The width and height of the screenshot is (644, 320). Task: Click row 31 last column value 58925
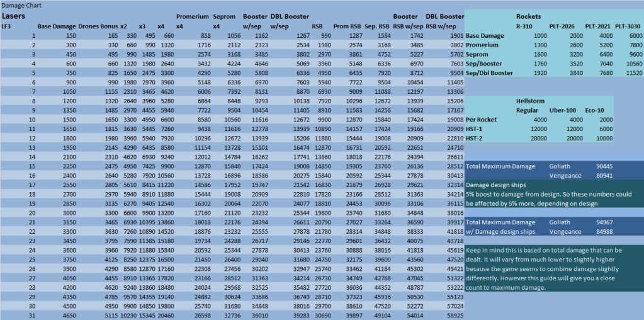click(456, 316)
